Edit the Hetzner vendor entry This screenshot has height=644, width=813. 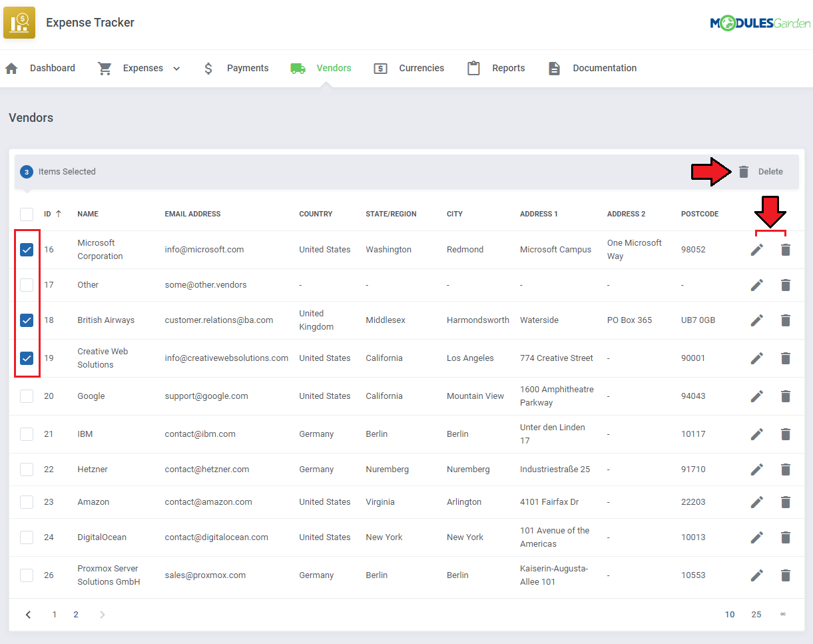click(x=757, y=470)
